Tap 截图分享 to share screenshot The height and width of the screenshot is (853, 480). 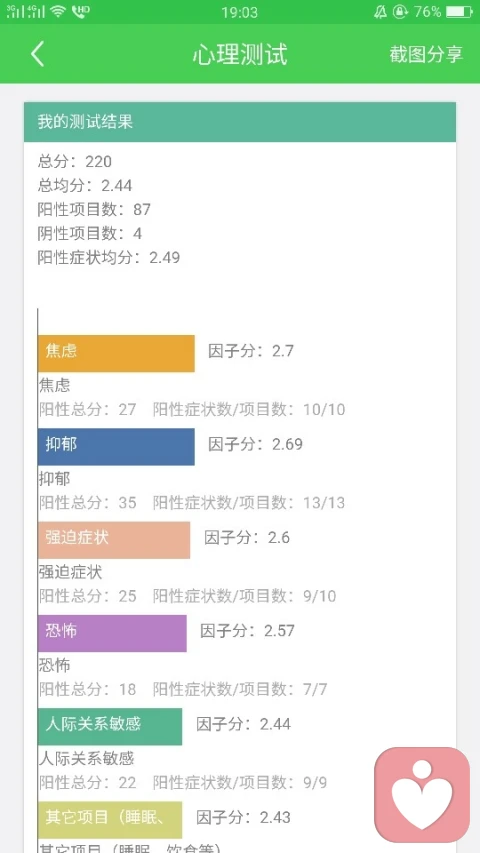pyautogui.click(x=426, y=54)
